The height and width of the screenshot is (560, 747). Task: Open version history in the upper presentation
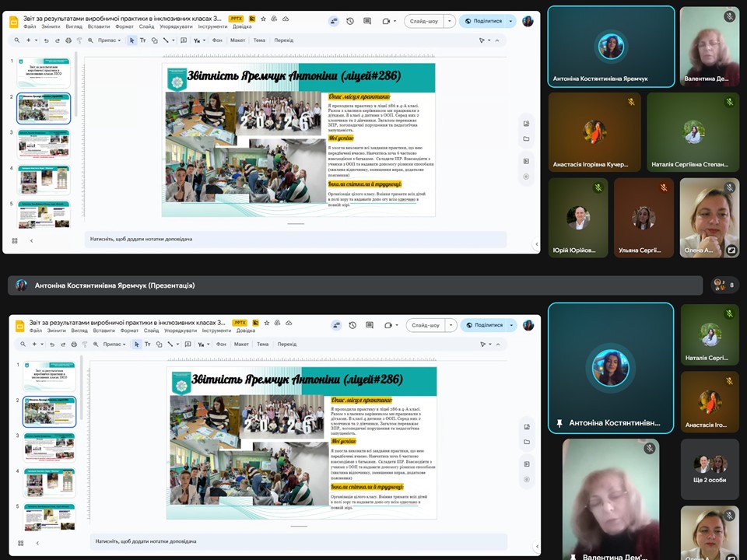350,21
